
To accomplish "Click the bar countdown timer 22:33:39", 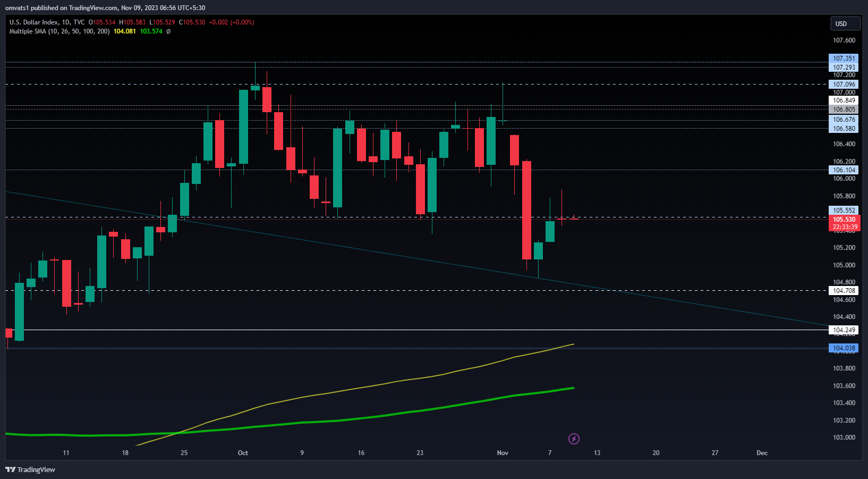I will (x=844, y=227).
